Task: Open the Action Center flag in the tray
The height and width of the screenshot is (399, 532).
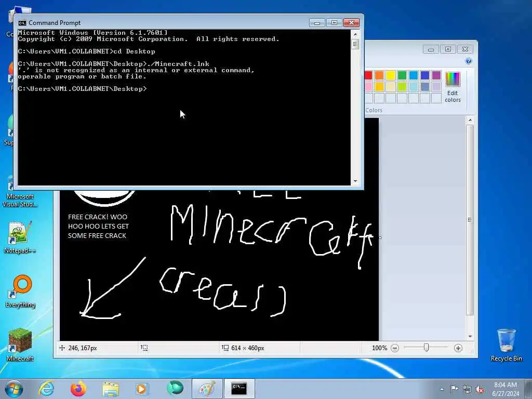Action: 454,389
